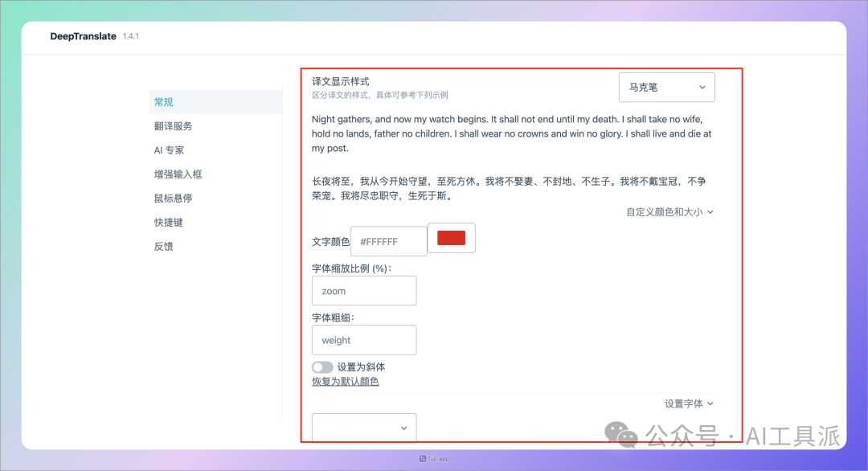
Task: Click the #FFFFFF text color input
Action: point(389,241)
